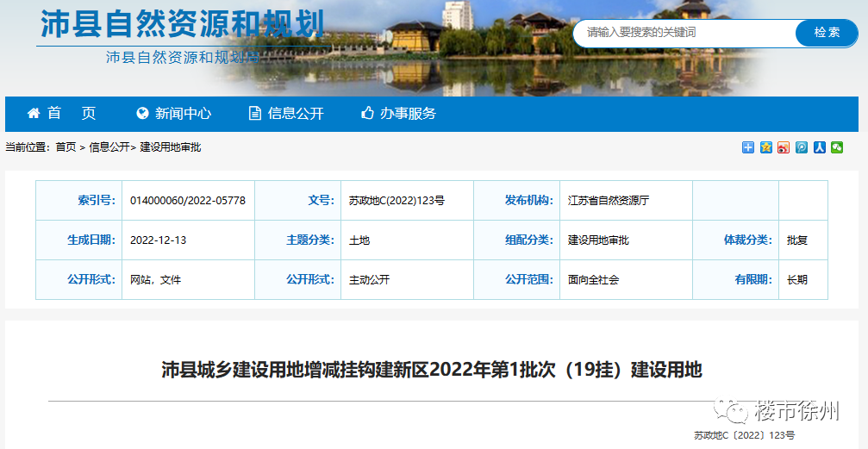Click the index number 014000060/2022-05778

(188, 201)
